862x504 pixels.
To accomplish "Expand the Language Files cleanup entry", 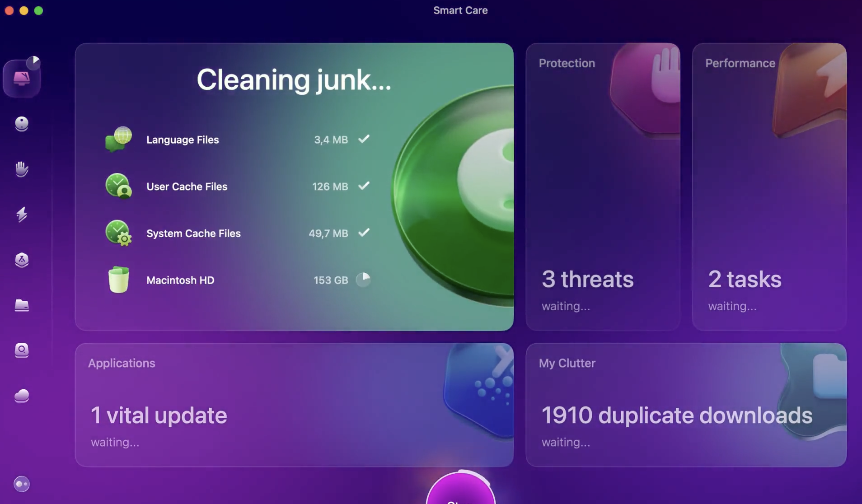I will click(x=182, y=140).
